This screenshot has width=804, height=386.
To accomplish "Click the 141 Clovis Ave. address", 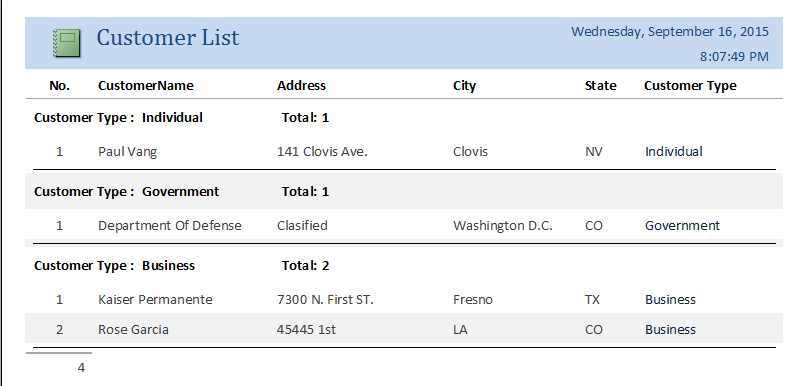I will pos(322,152).
